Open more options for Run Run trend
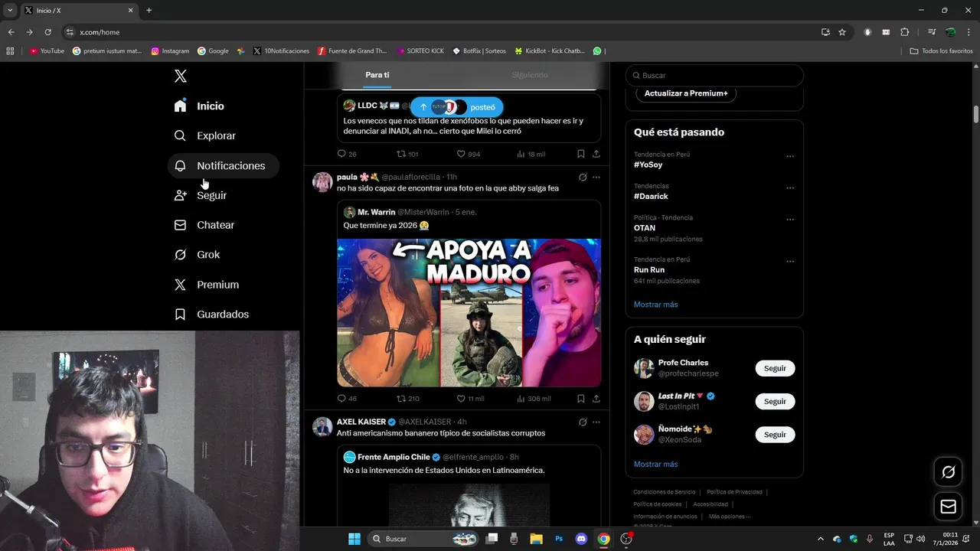The image size is (980, 551). point(790,261)
